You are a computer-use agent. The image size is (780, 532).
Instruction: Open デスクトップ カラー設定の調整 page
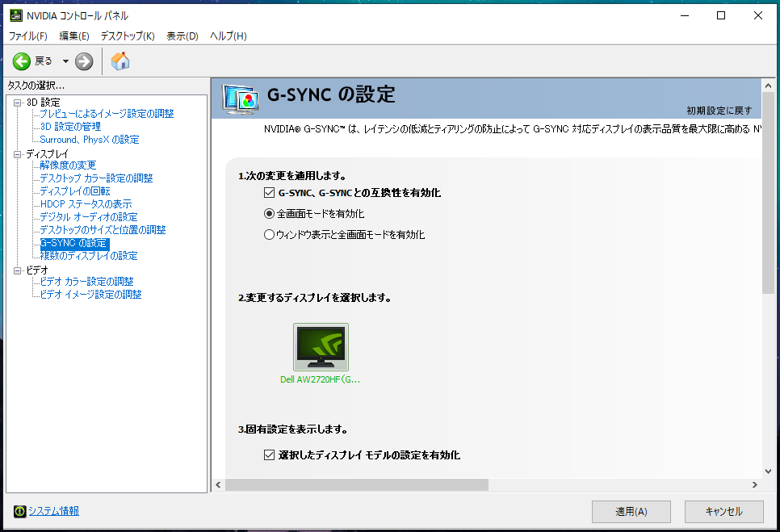[97, 178]
